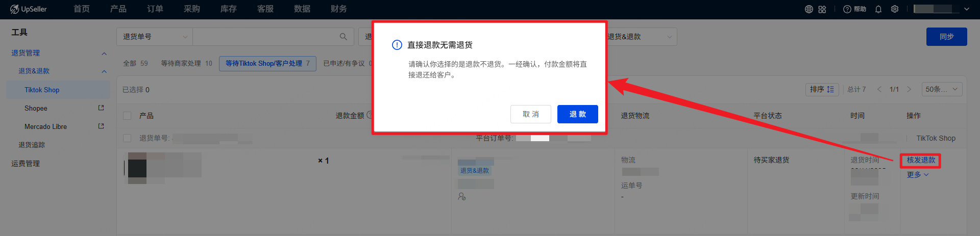
Task: Click the search magnifier icon
Action: [x=344, y=37]
